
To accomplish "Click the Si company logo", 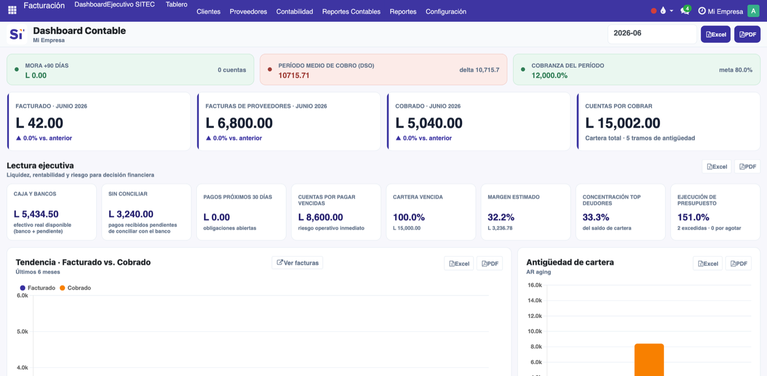I will coord(17,34).
